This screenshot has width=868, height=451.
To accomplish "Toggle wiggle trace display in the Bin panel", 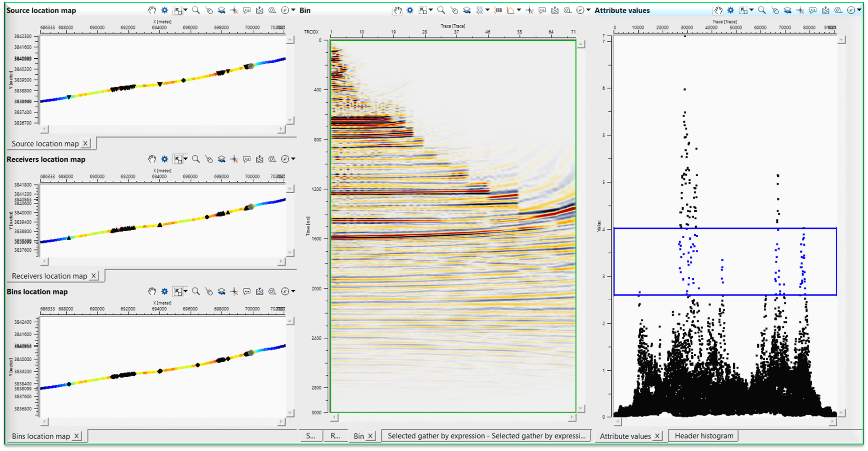I will click(x=479, y=9).
